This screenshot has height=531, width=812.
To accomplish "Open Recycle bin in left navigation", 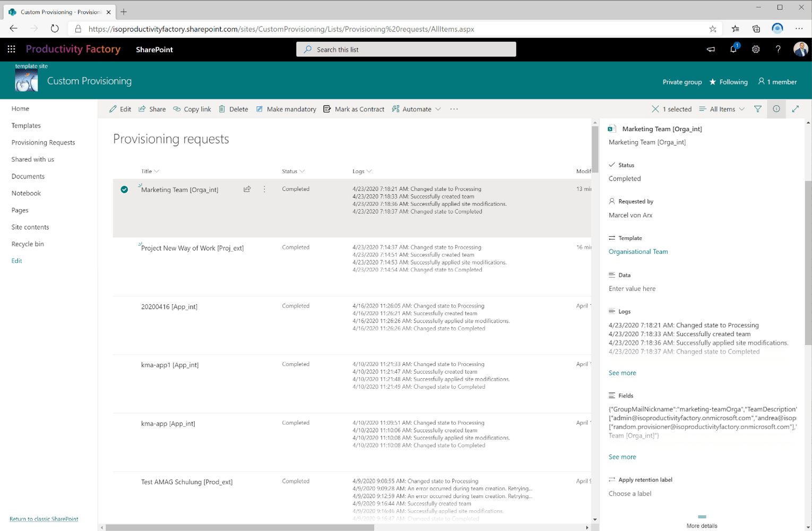I will pyautogui.click(x=28, y=244).
